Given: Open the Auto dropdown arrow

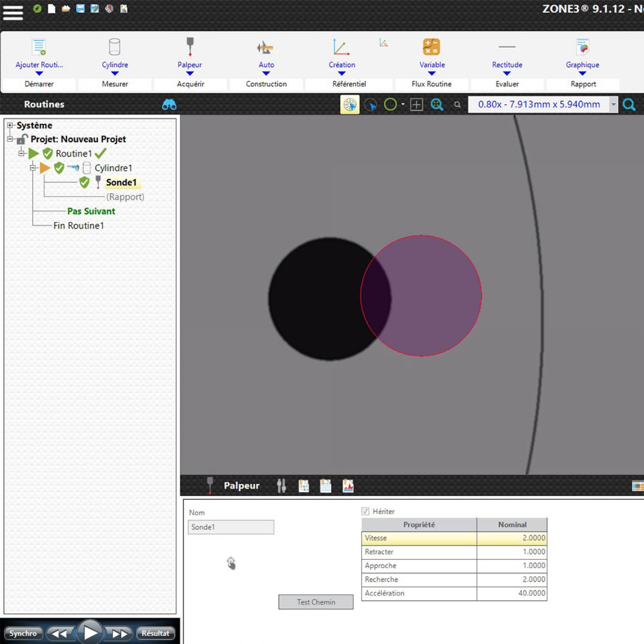Looking at the screenshot, I should click(x=266, y=73).
